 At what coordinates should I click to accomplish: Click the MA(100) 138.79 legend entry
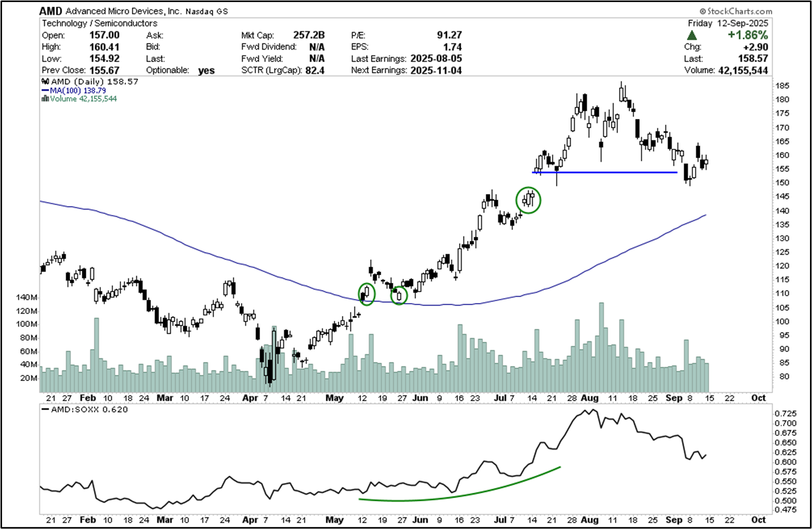(73, 90)
